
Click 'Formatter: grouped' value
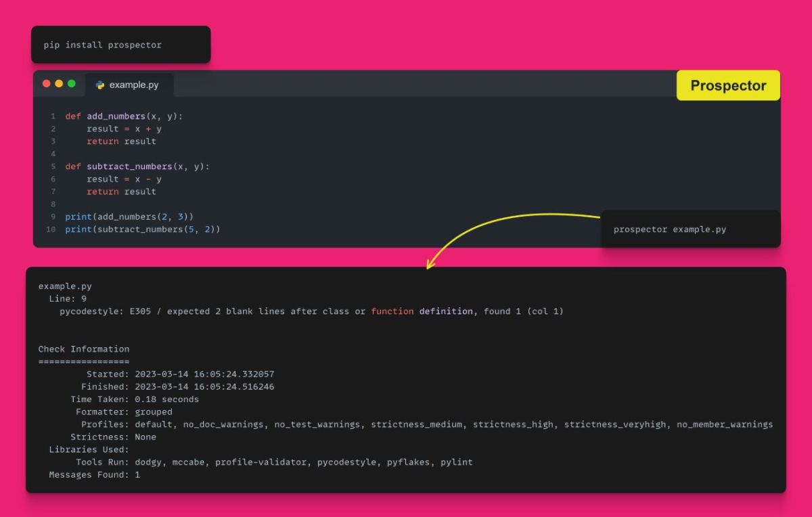(x=154, y=412)
